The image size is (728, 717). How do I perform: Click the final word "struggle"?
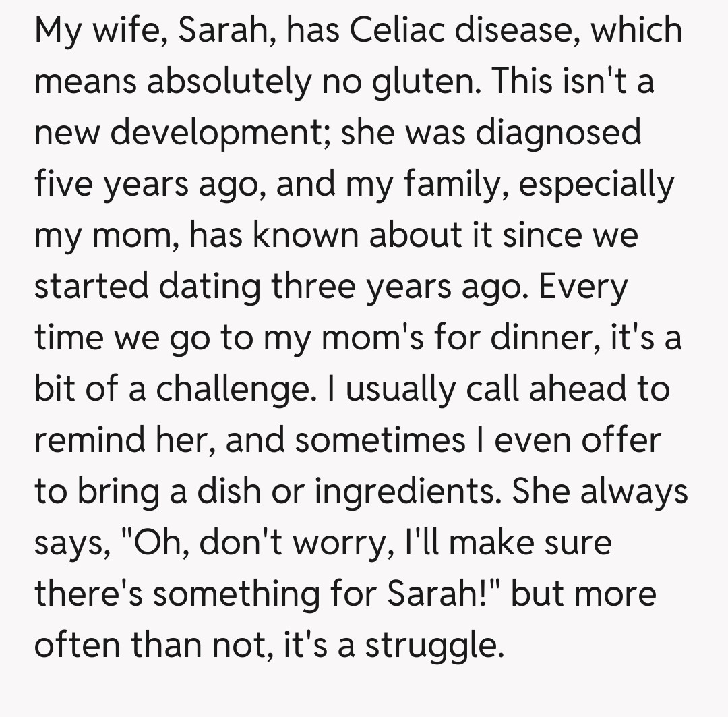pyautogui.click(x=433, y=646)
